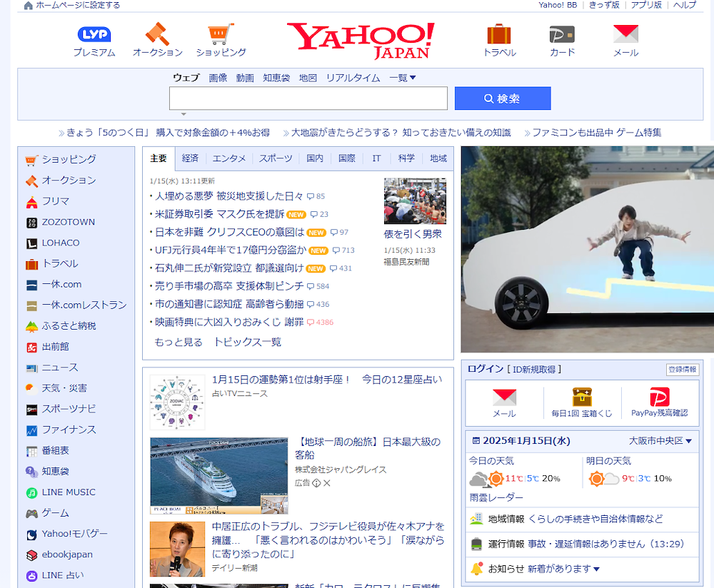Open the zodiac horoscope thumbnail
The width and height of the screenshot is (714, 588).
click(177, 402)
